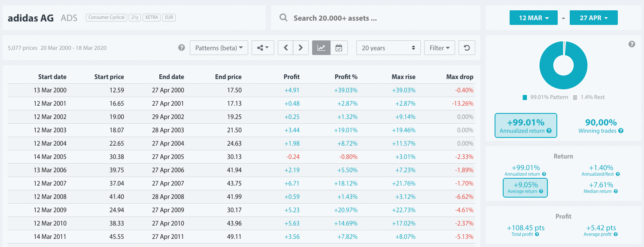Screen dimensions: 644x247
Task: Select the 90,00% Winning trades stat
Action: [601, 125]
